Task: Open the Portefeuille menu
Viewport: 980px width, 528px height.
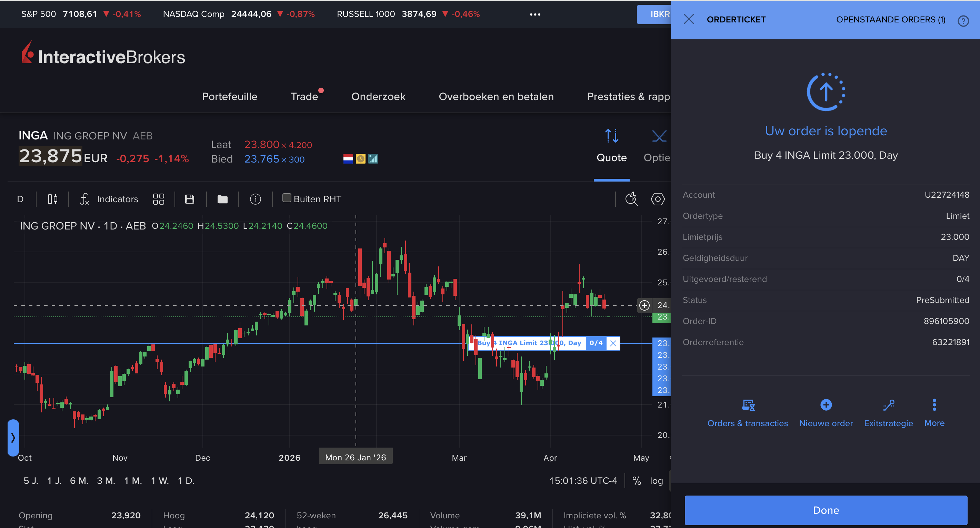Action: click(x=229, y=97)
